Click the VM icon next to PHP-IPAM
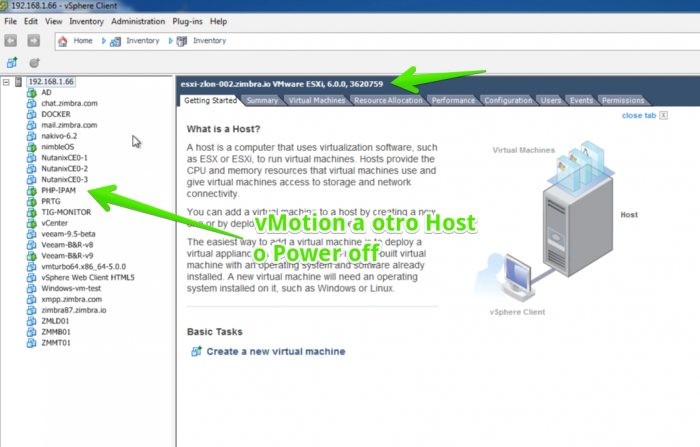 [x=31, y=190]
